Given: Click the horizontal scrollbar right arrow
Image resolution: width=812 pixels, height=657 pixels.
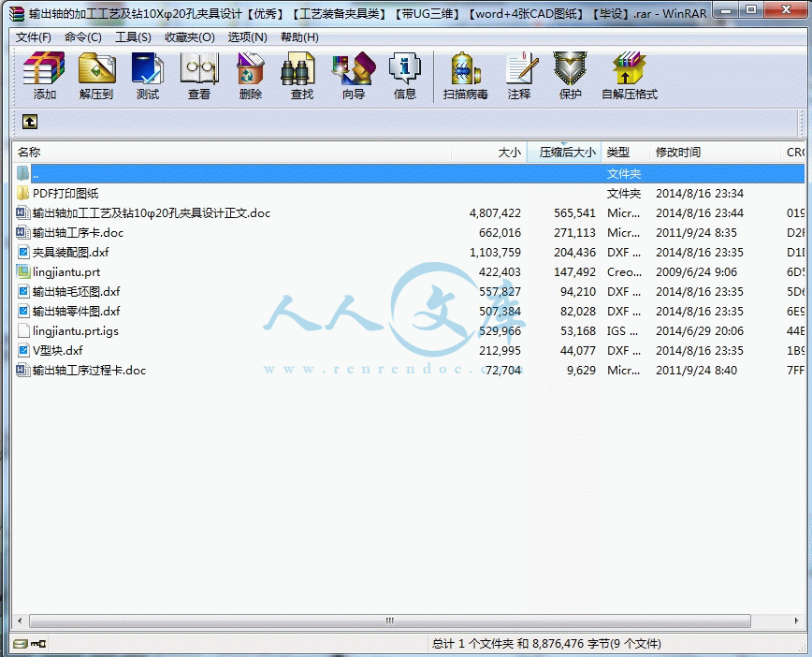Looking at the screenshot, I should click(x=796, y=620).
